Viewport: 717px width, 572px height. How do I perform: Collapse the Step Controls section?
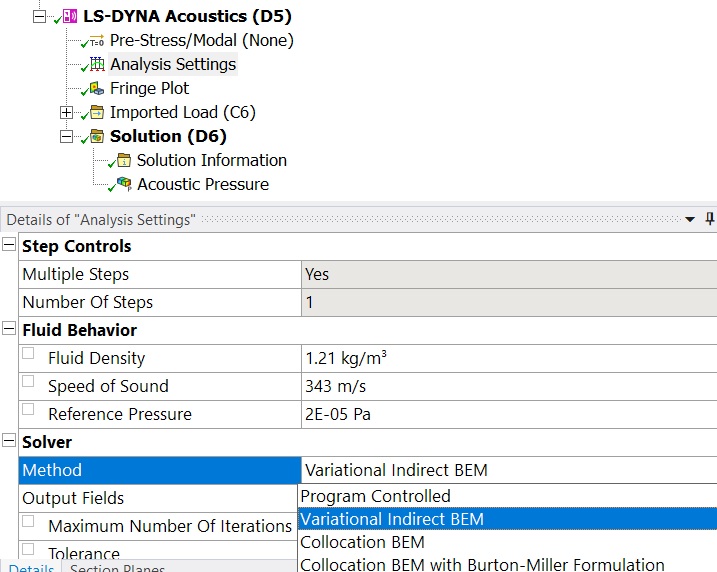[x=9, y=245]
